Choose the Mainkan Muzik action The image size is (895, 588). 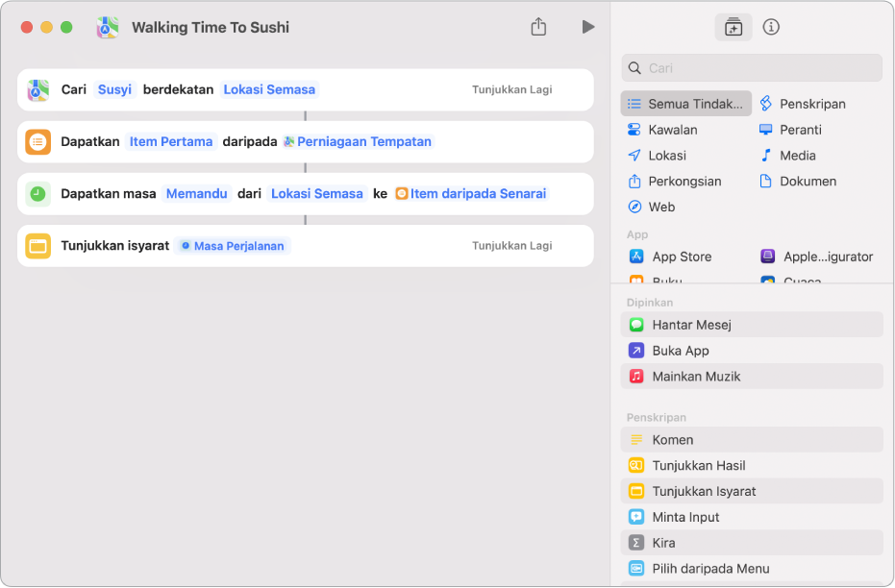(696, 377)
